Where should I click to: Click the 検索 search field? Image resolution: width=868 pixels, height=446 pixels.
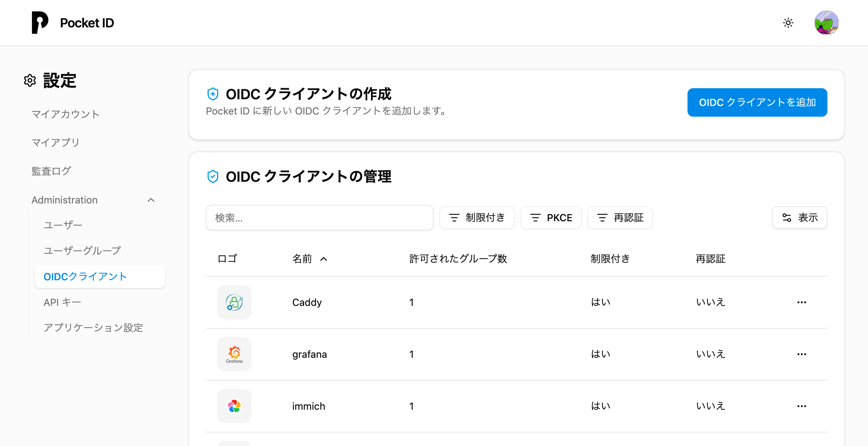pos(319,217)
